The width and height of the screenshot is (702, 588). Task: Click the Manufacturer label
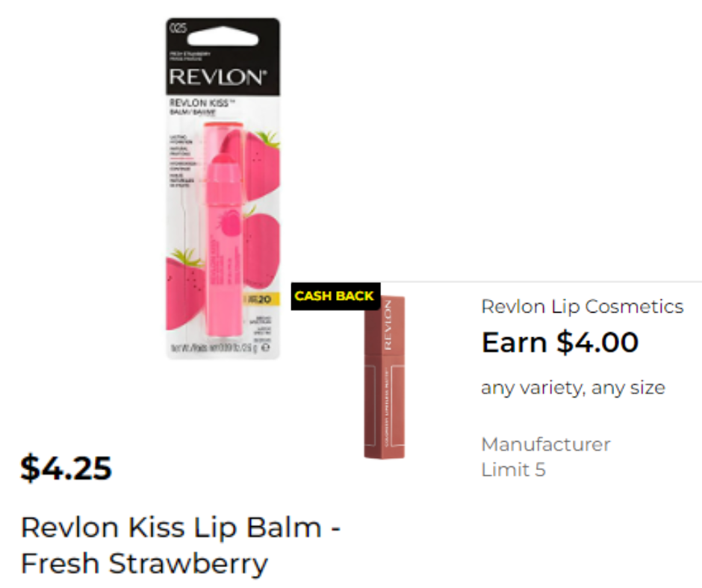[546, 444]
